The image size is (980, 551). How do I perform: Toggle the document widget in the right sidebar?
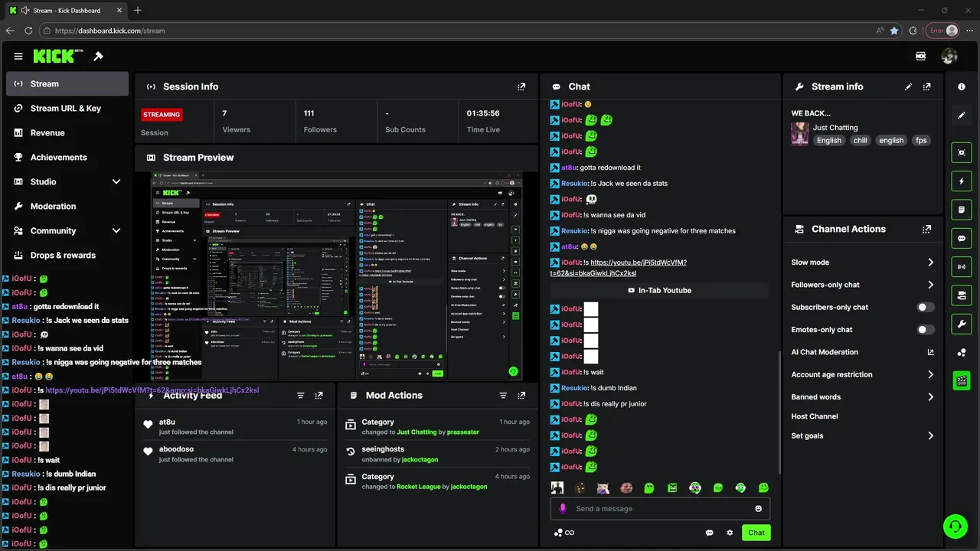click(x=962, y=210)
